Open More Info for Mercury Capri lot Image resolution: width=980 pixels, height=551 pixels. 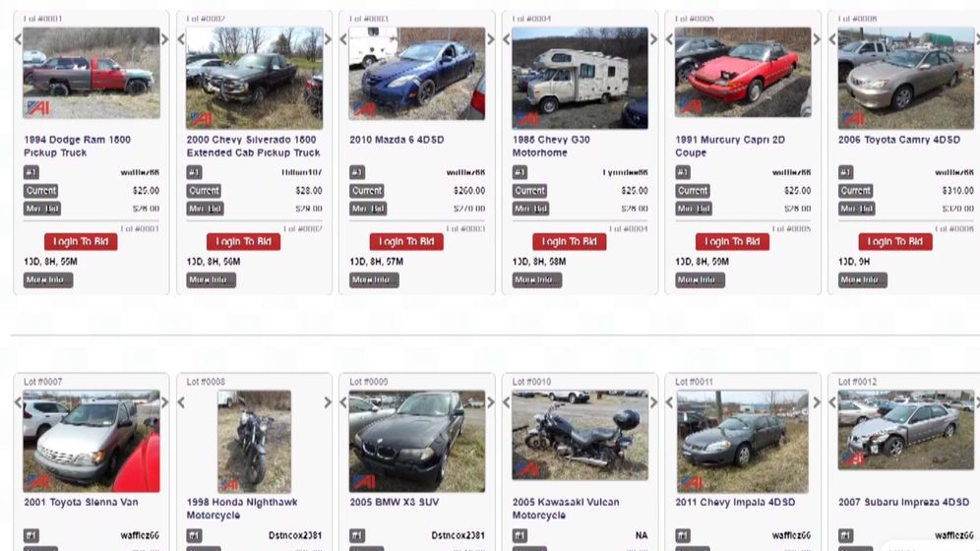700,279
